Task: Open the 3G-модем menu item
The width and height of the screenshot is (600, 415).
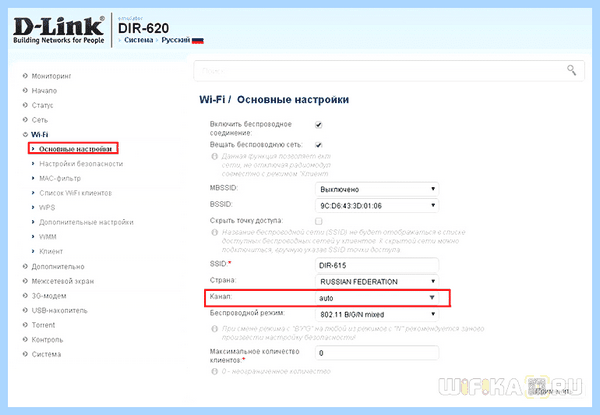Action: (x=49, y=296)
